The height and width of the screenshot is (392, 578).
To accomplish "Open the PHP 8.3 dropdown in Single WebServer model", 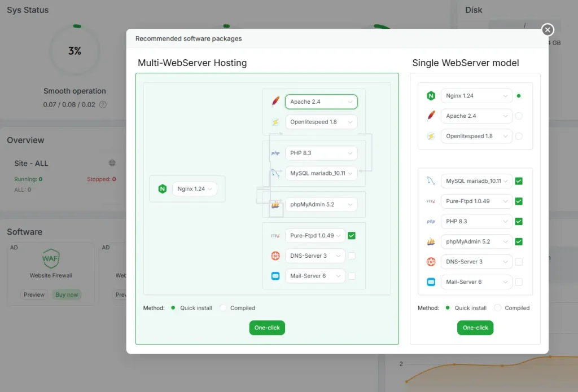I will click(476, 222).
